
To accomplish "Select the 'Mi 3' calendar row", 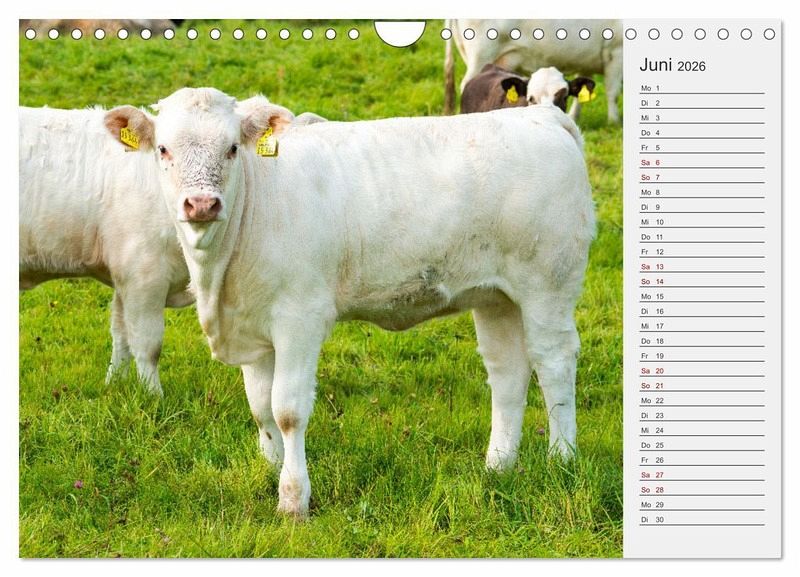I will (702, 118).
